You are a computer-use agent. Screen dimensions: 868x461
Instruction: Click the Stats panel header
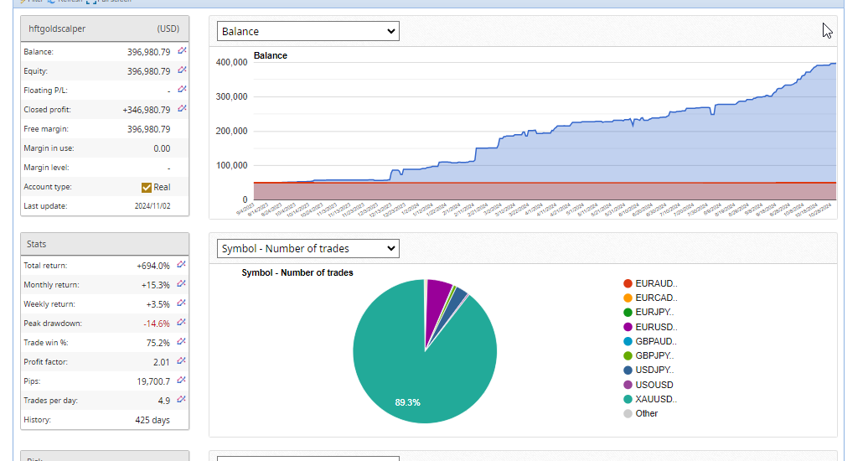tap(105, 244)
